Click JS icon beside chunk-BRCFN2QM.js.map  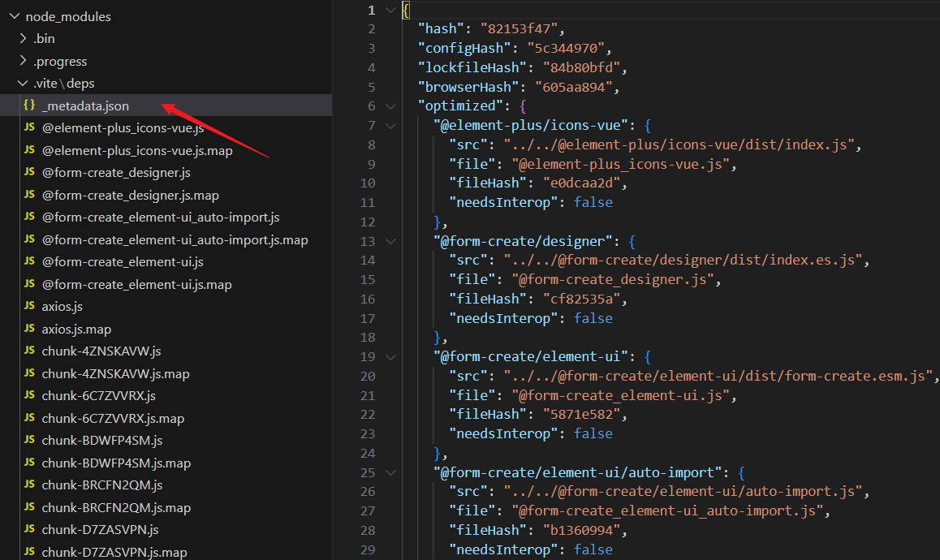tap(29, 508)
